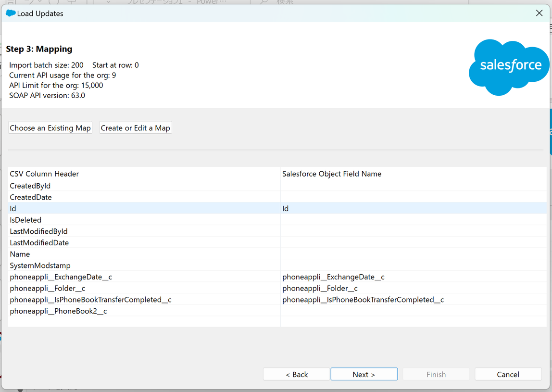The width and height of the screenshot is (552, 392).
Task: Select the LastModifiedById row
Action: [x=277, y=231]
